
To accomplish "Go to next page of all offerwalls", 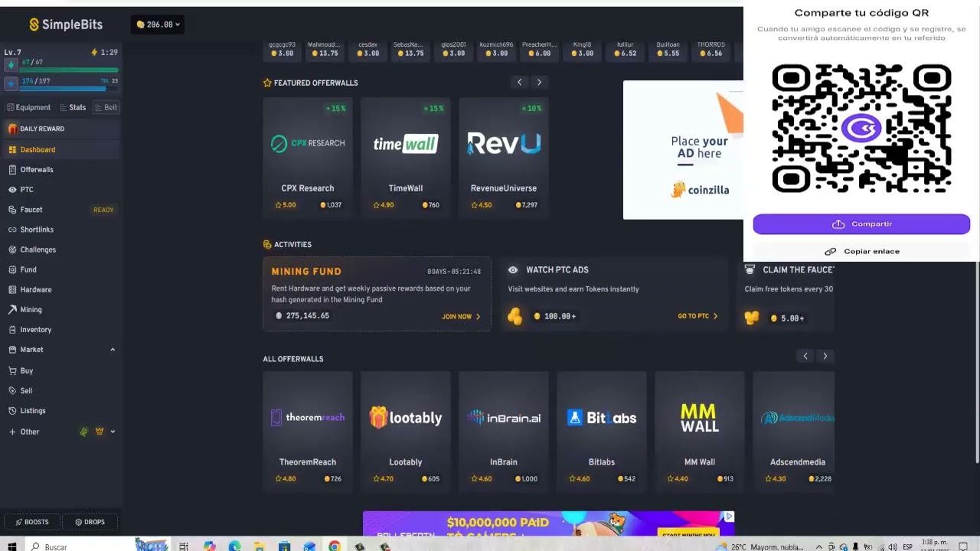I will pyautogui.click(x=825, y=356).
